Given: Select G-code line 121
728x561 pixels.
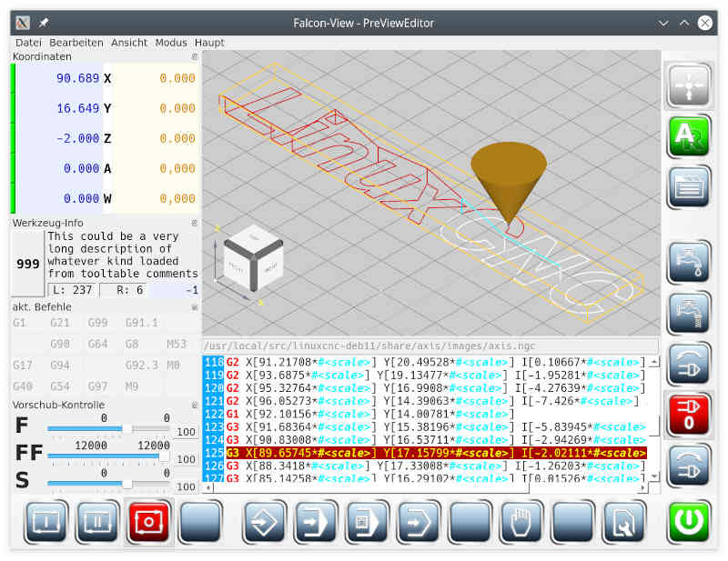Looking at the screenshot, I should pos(425,401).
